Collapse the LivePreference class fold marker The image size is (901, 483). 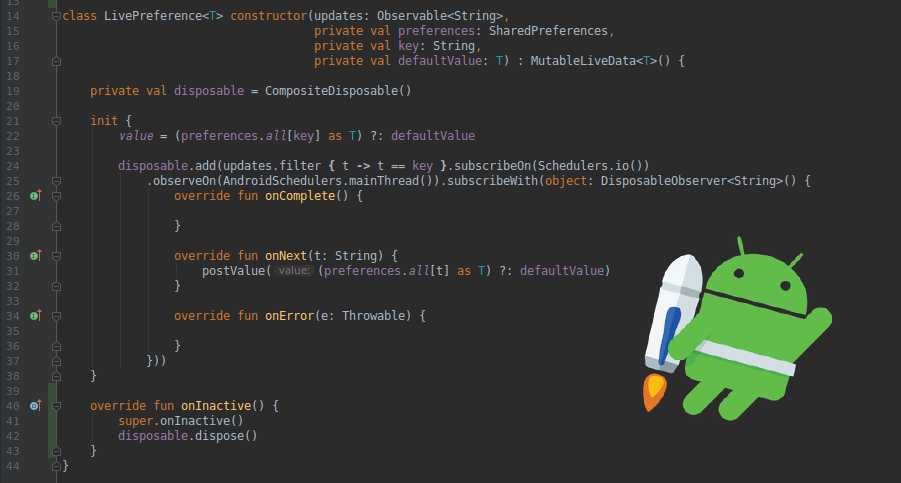[x=56, y=16]
